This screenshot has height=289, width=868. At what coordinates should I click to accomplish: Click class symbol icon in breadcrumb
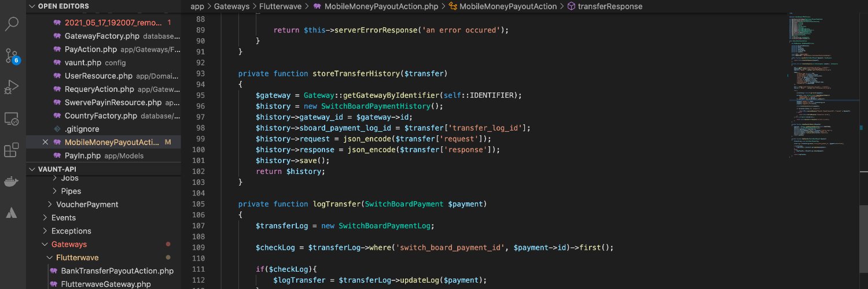click(x=453, y=6)
